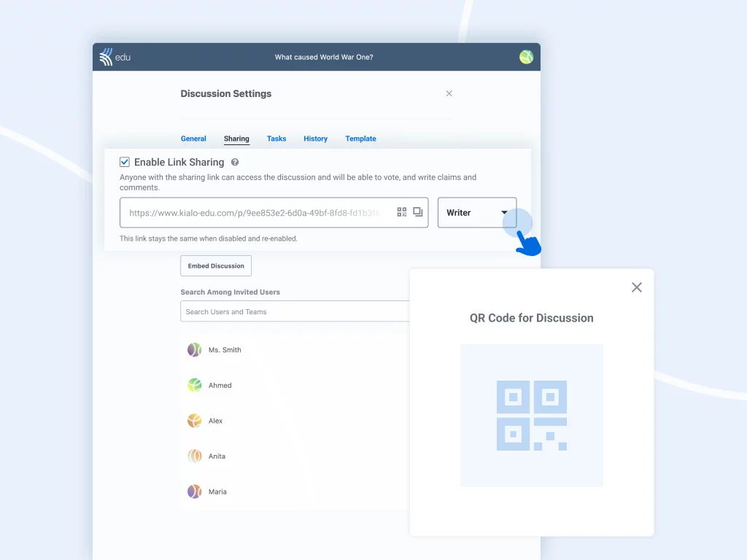Select the user name Alex
The height and width of the screenshot is (560, 747).
(x=215, y=421)
